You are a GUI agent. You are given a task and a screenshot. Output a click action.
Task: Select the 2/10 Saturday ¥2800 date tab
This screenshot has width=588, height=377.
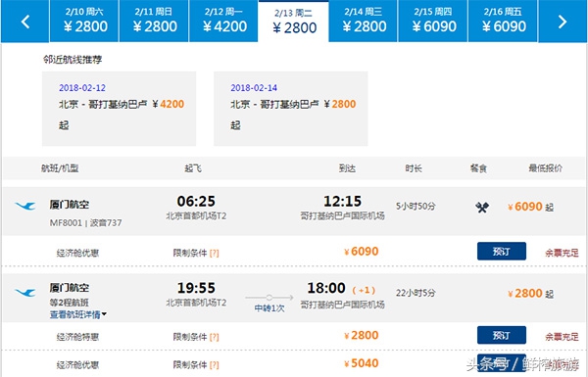84,21
